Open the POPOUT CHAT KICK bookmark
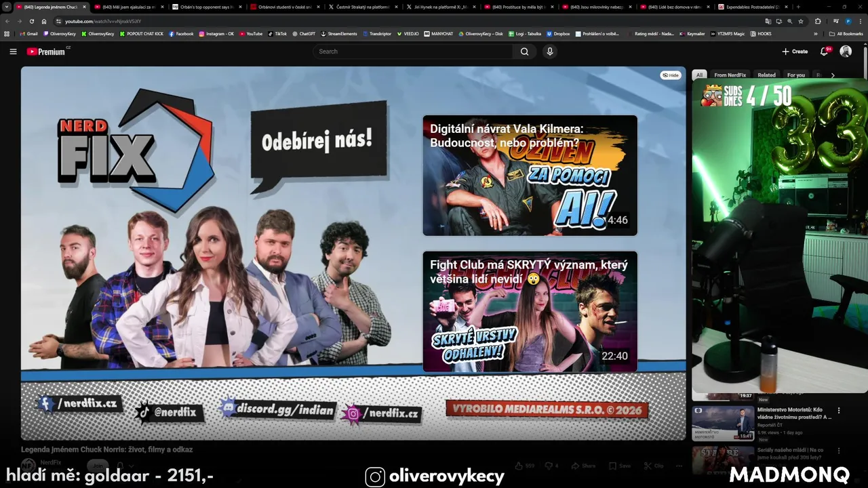The height and width of the screenshot is (488, 868). [x=142, y=33]
